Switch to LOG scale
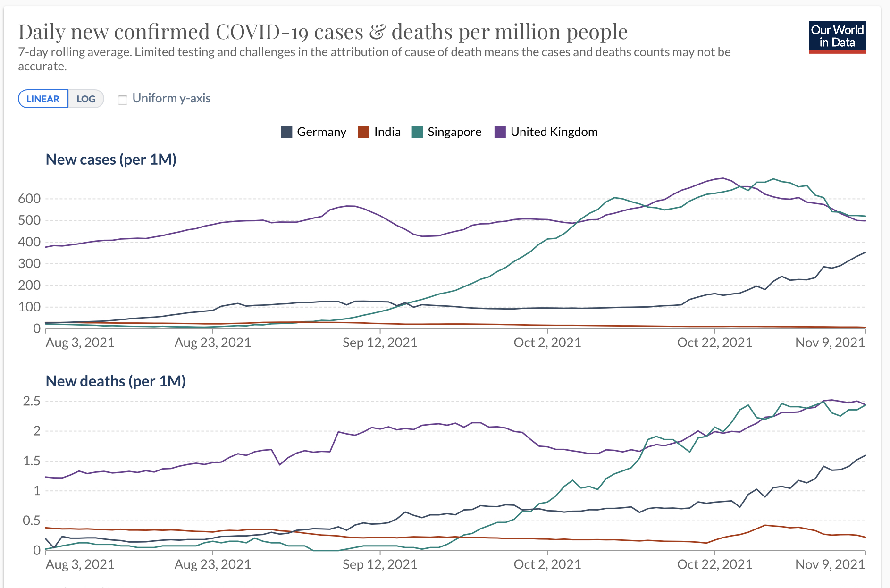This screenshot has width=890, height=588. [x=86, y=99]
